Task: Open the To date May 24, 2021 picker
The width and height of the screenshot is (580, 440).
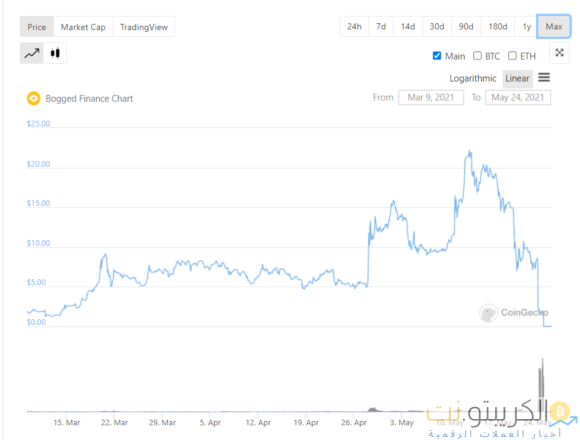Action: (x=518, y=98)
